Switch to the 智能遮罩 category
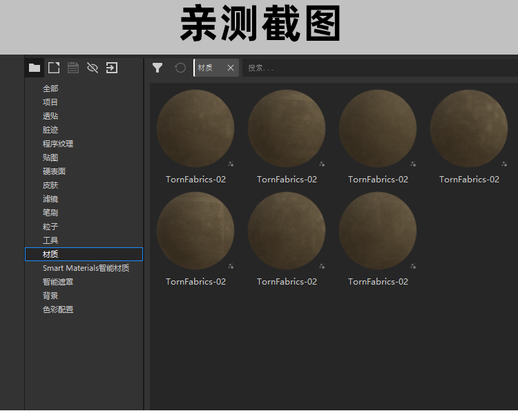Screen dimensions: 518x420 point(58,282)
